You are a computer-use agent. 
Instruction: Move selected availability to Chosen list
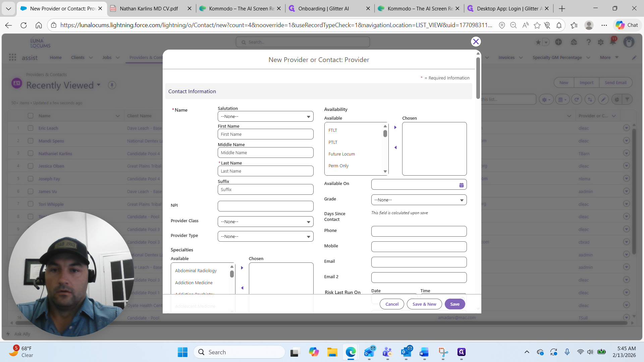pyautogui.click(x=395, y=127)
